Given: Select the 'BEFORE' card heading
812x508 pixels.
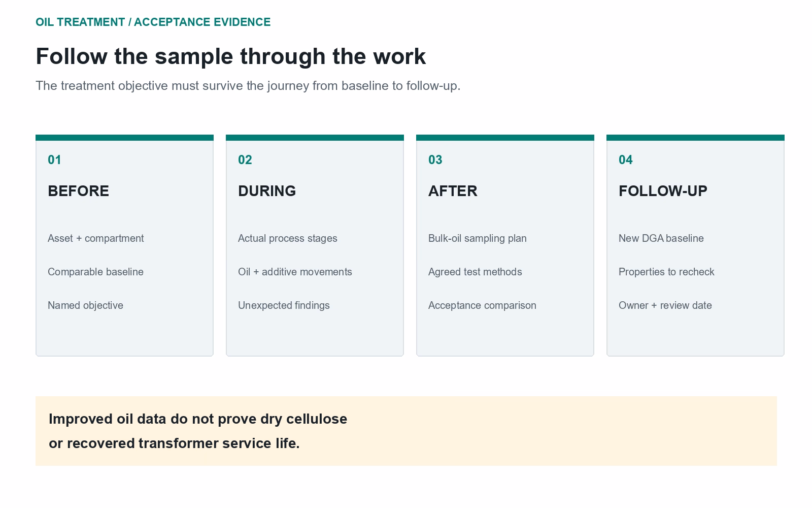Looking at the screenshot, I should pos(78,191).
